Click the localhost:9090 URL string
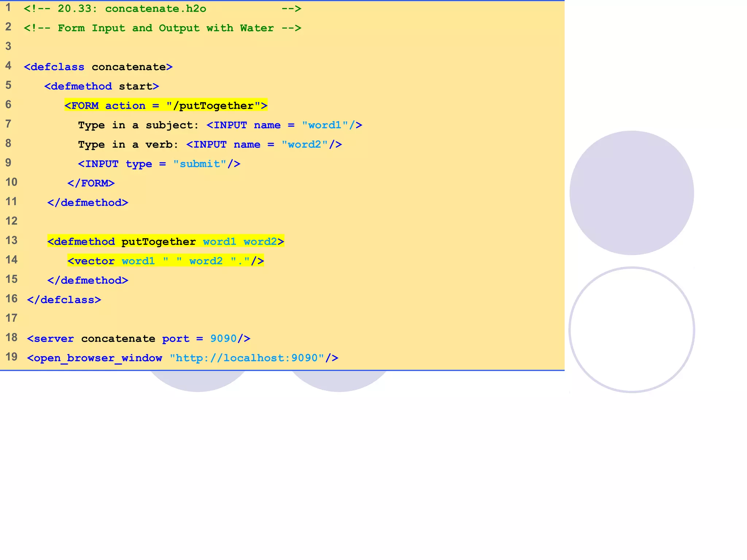 247,358
